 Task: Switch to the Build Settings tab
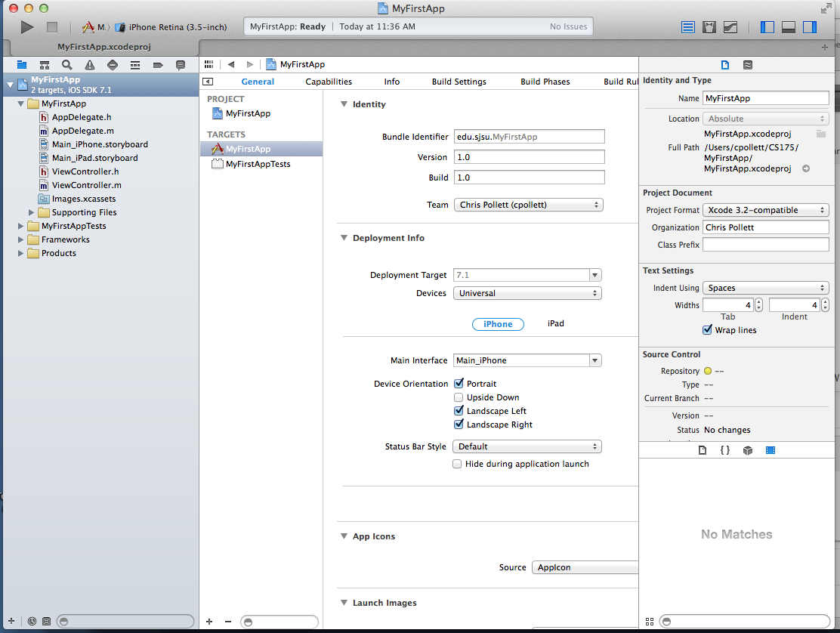(459, 82)
